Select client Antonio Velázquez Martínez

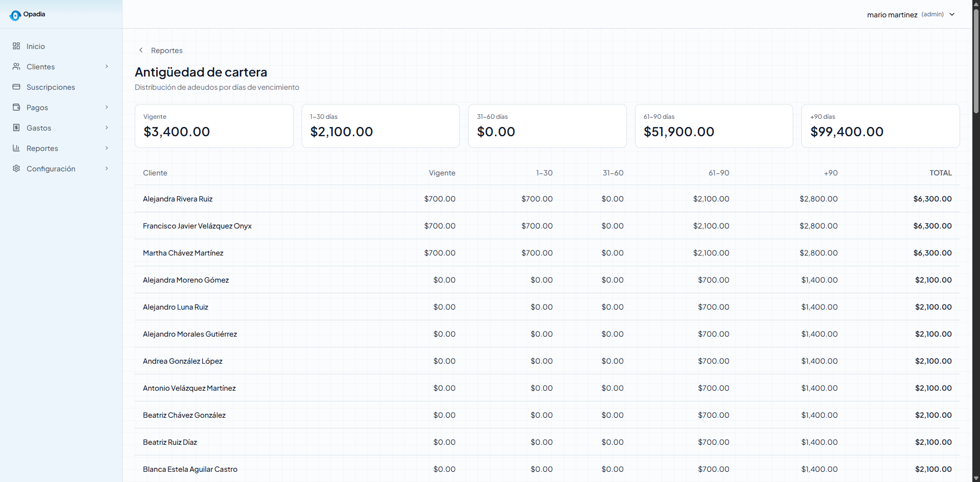(189, 388)
